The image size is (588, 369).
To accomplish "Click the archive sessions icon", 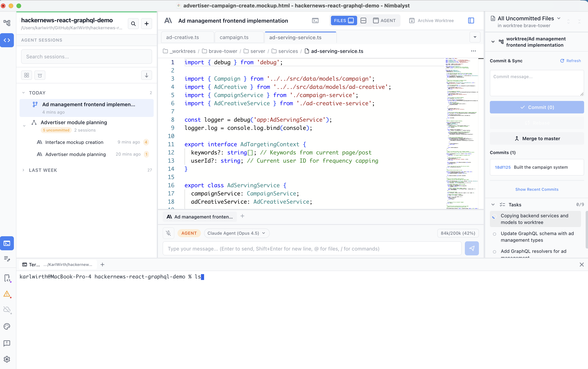I will (40, 75).
